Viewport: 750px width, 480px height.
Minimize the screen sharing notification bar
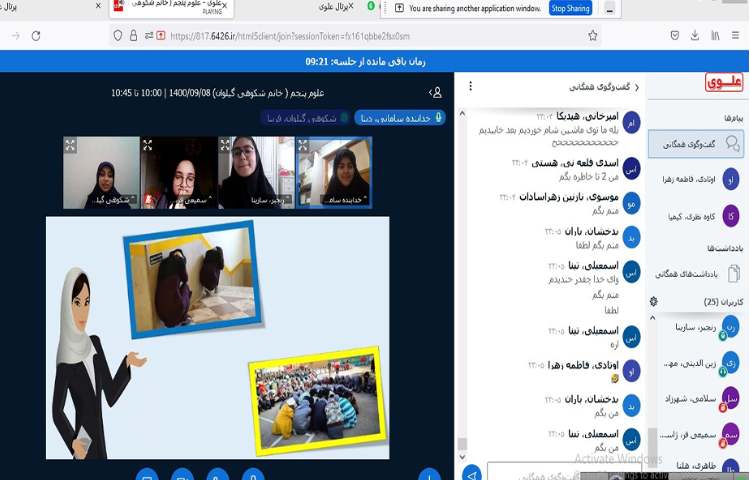click(610, 8)
